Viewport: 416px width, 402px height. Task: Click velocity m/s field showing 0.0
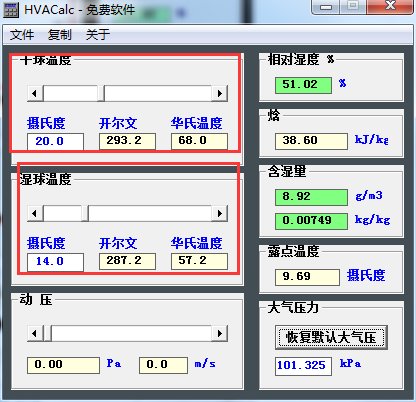(163, 365)
